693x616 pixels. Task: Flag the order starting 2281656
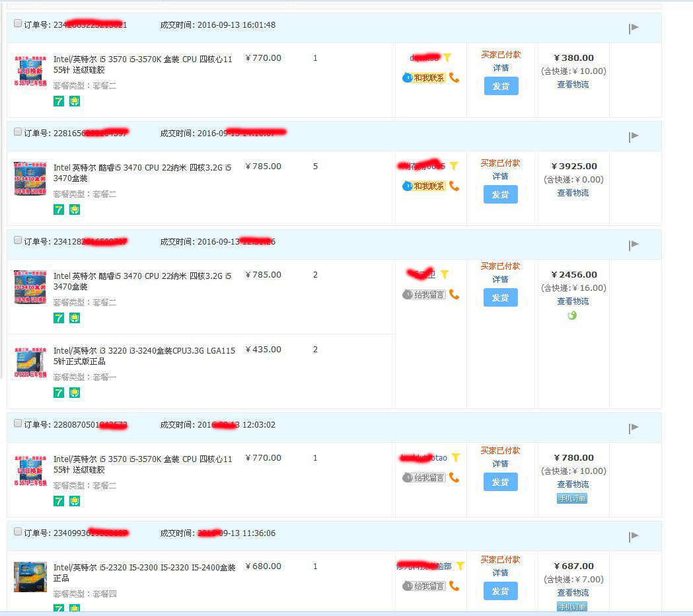[x=634, y=136]
